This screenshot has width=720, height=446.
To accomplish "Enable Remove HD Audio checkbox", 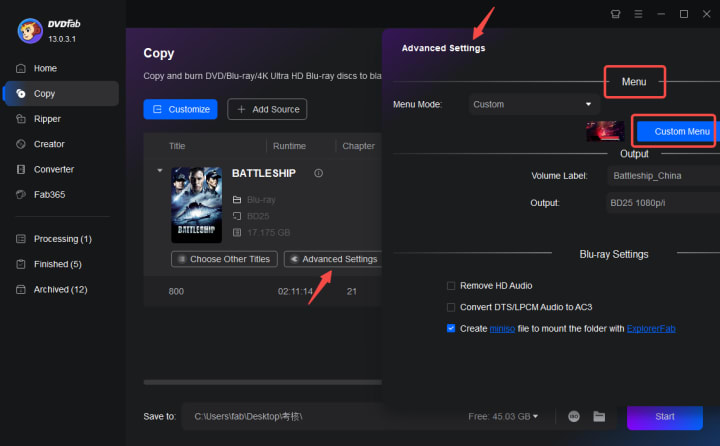I will coord(451,286).
